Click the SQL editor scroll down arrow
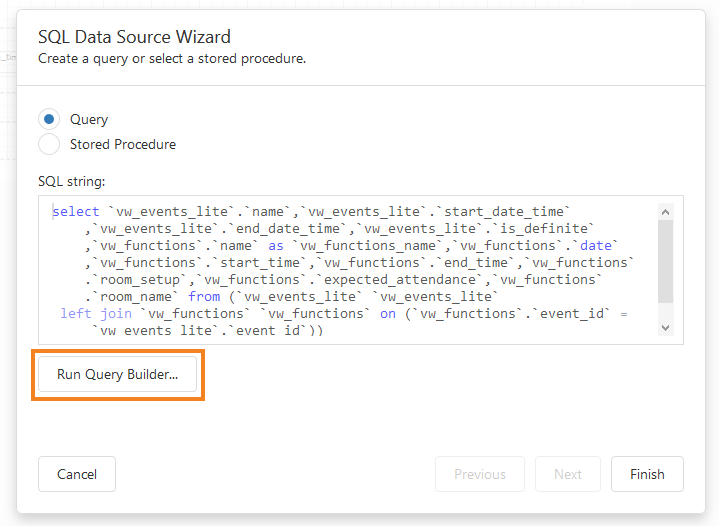This screenshot has width=719, height=526. [665, 327]
